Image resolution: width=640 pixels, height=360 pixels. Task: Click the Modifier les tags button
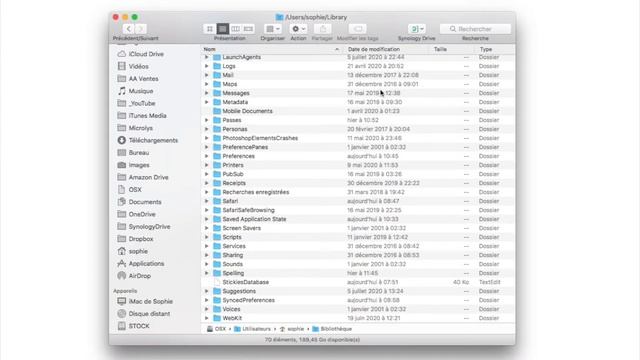(358, 29)
